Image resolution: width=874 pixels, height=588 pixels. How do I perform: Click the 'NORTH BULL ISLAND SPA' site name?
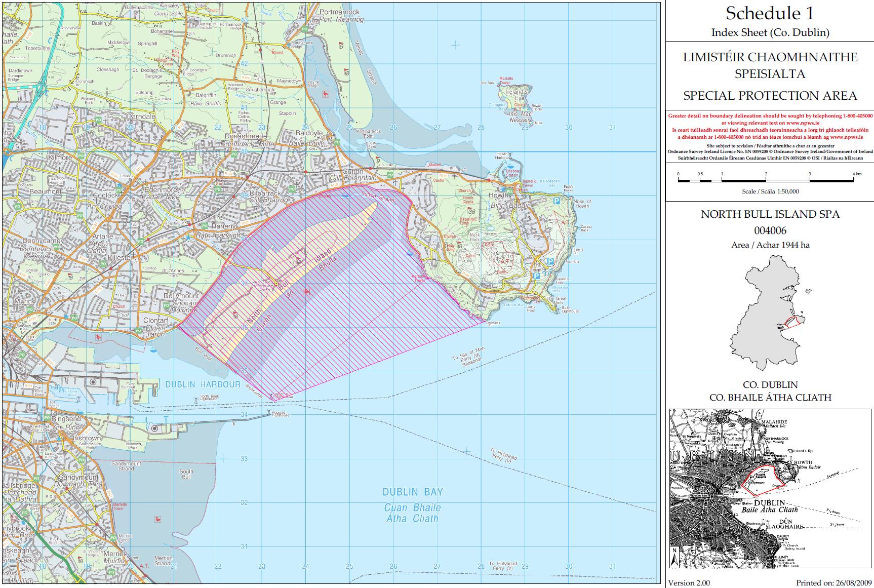click(x=770, y=214)
